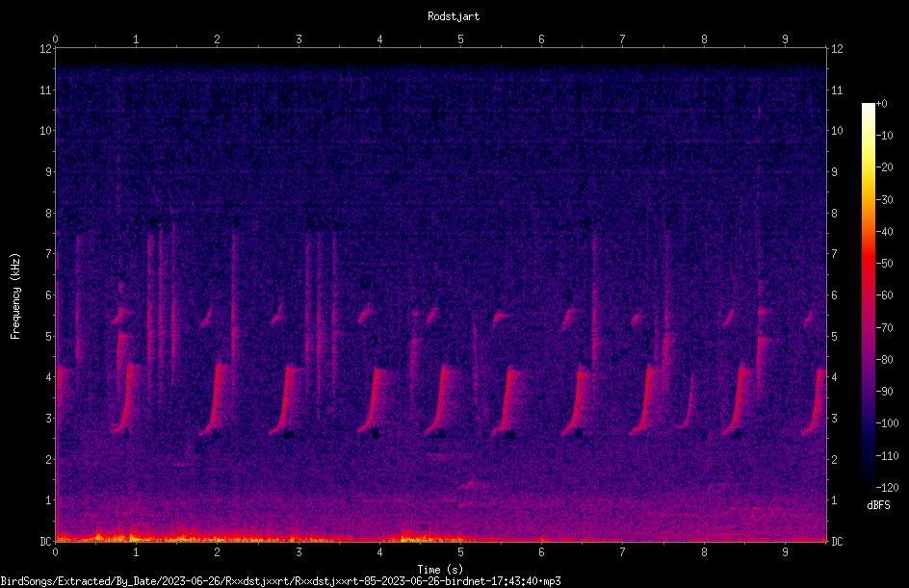909x588 pixels.
Task: Click the '-40' colorbar label
Action: (x=884, y=232)
